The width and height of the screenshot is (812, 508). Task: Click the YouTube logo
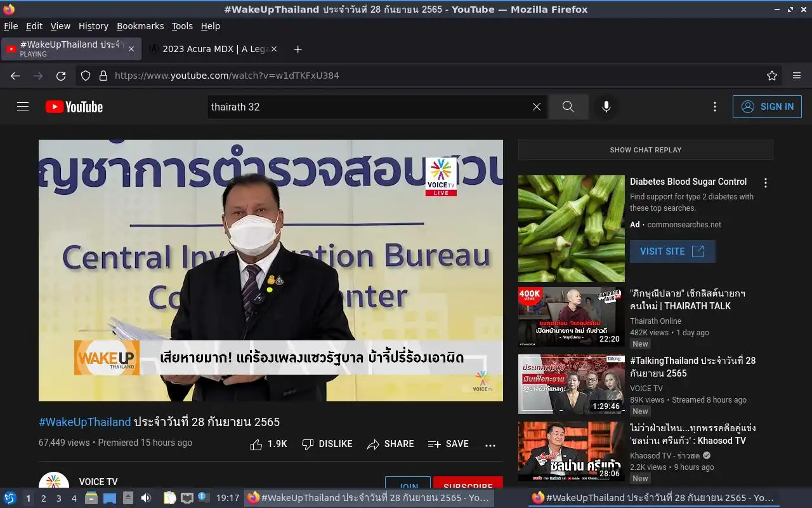click(x=74, y=107)
